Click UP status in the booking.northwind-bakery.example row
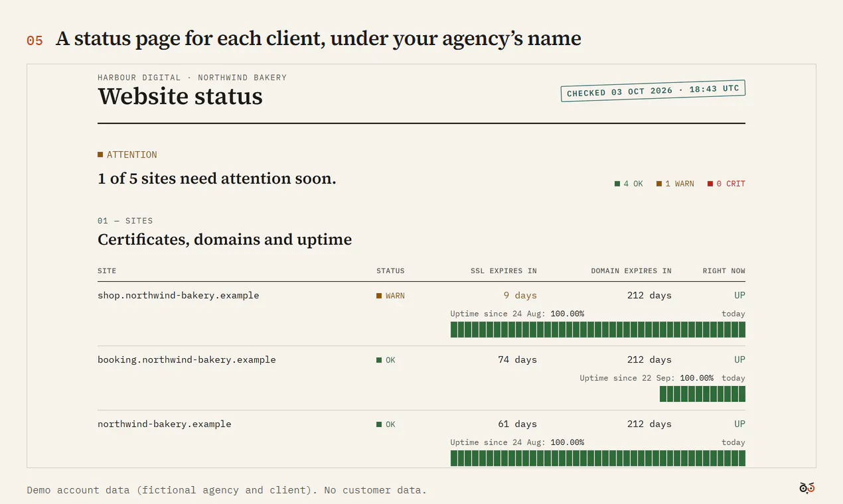Viewport: 843px width, 504px height. 739,359
